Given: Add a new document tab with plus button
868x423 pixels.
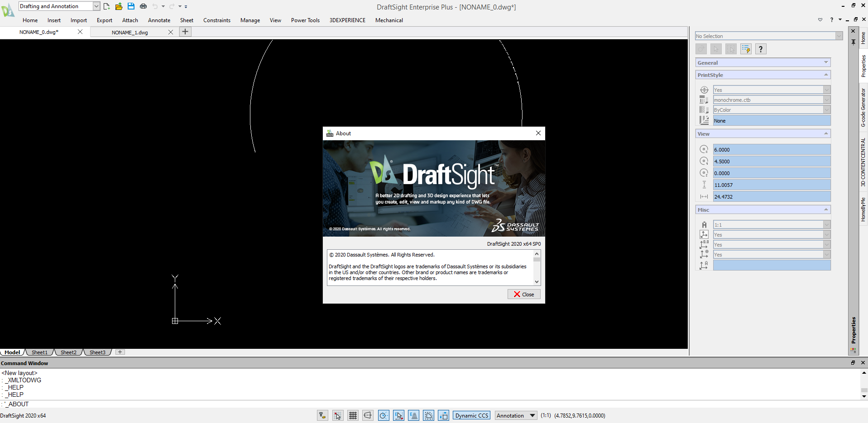Looking at the screenshot, I should [185, 32].
